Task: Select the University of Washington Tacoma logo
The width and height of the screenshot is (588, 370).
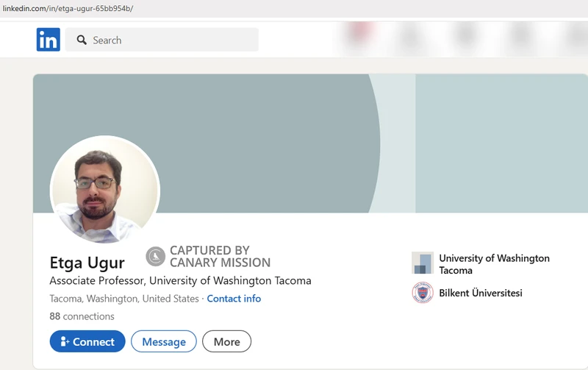Action: [423, 263]
